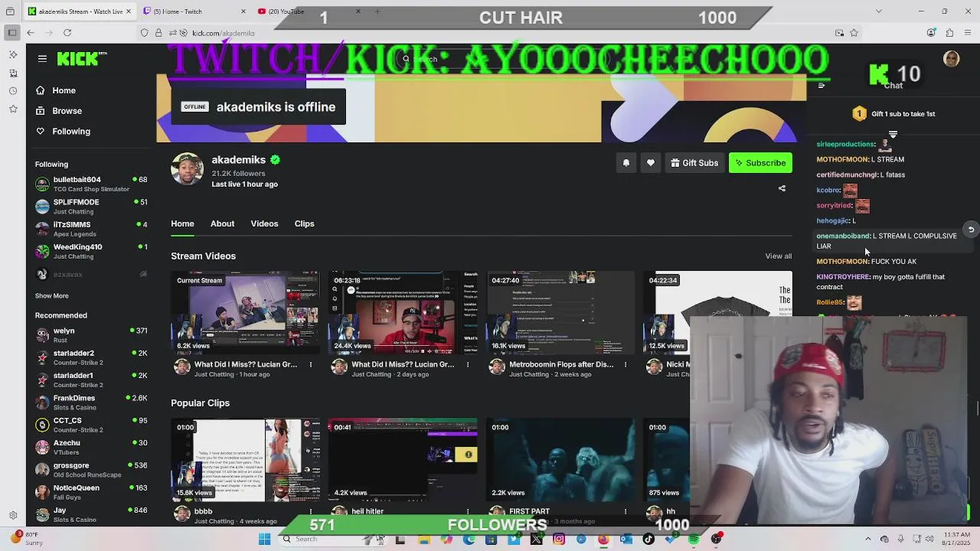
Task: Reload the page with browser refresh icon
Action: pyautogui.click(x=67, y=33)
